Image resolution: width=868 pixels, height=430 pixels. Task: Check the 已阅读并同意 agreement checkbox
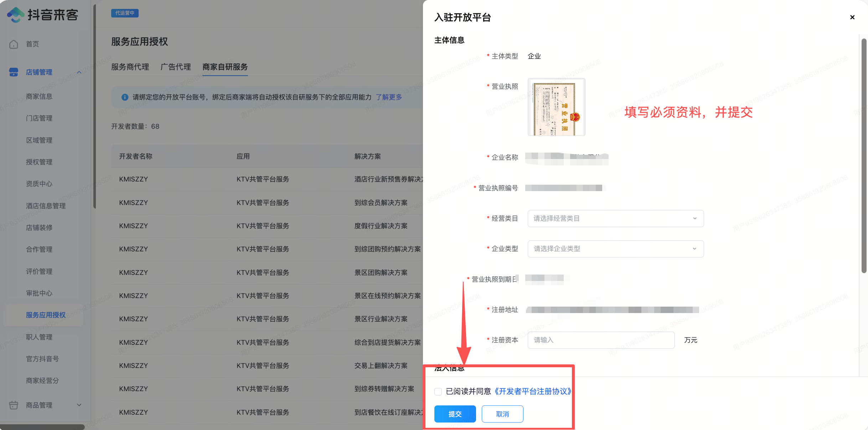[x=438, y=391]
